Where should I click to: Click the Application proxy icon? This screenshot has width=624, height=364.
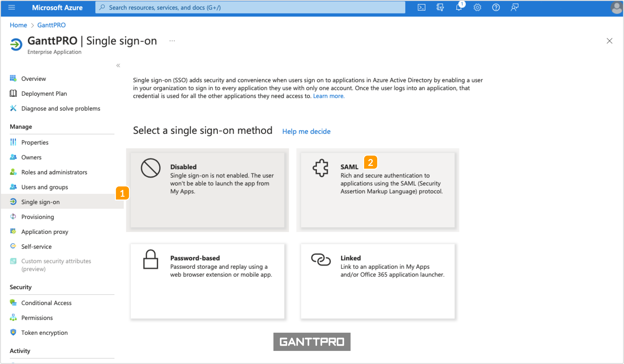pyautogui.click(x=13, y=231)
